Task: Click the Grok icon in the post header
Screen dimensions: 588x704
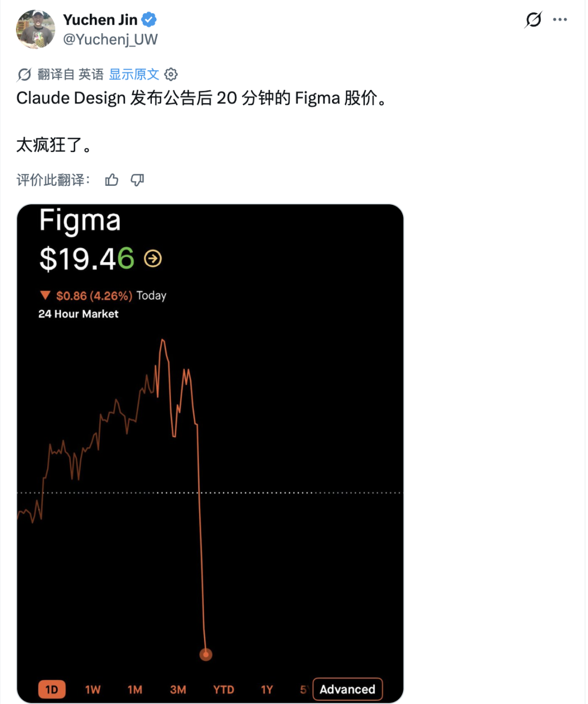Action: click(534, 20)
